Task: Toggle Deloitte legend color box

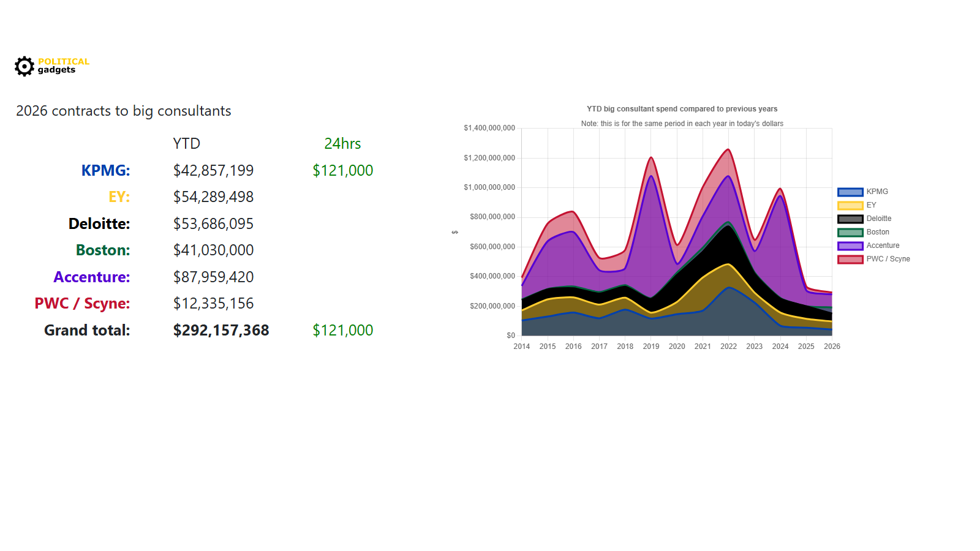Action: [x=850, y=219]
